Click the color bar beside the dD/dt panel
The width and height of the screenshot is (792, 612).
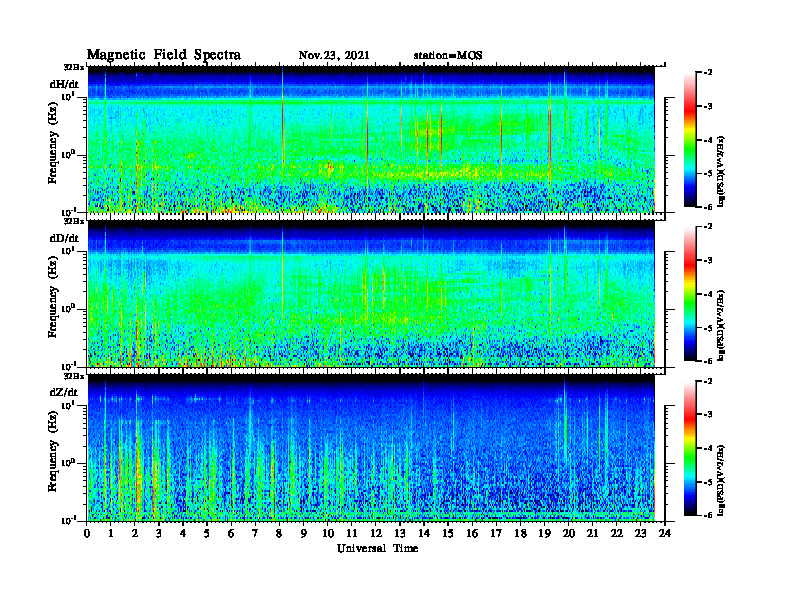click(690, 294)
